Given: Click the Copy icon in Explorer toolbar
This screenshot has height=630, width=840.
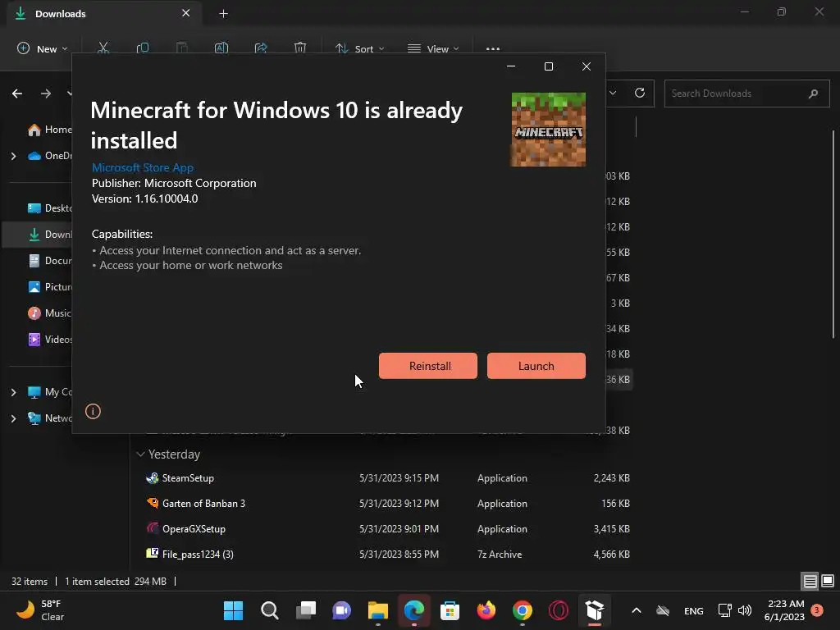Looking at the screenshot, I should pos(143,48).
